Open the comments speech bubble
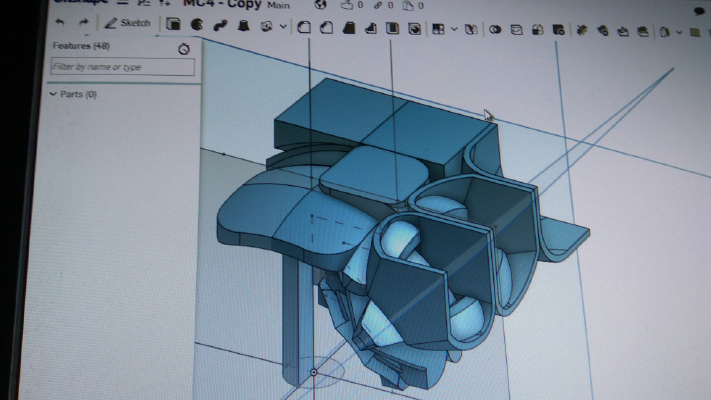This screenshot has width=711, height=400. click(699, 11)
